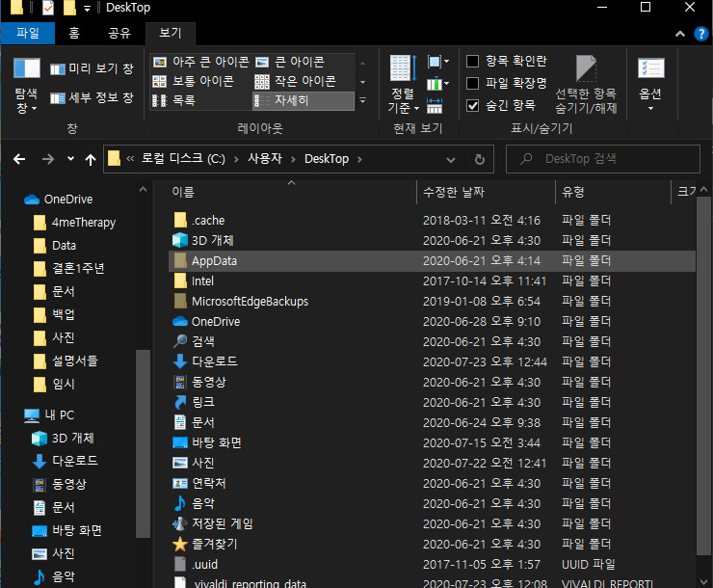The width and height of the screenshot is (713, 588).
Task: Sort by the 이름 column header
Action: coord(291,192)
